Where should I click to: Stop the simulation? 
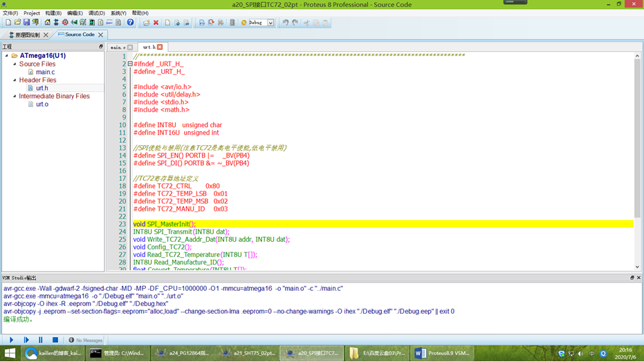[55, 340]
